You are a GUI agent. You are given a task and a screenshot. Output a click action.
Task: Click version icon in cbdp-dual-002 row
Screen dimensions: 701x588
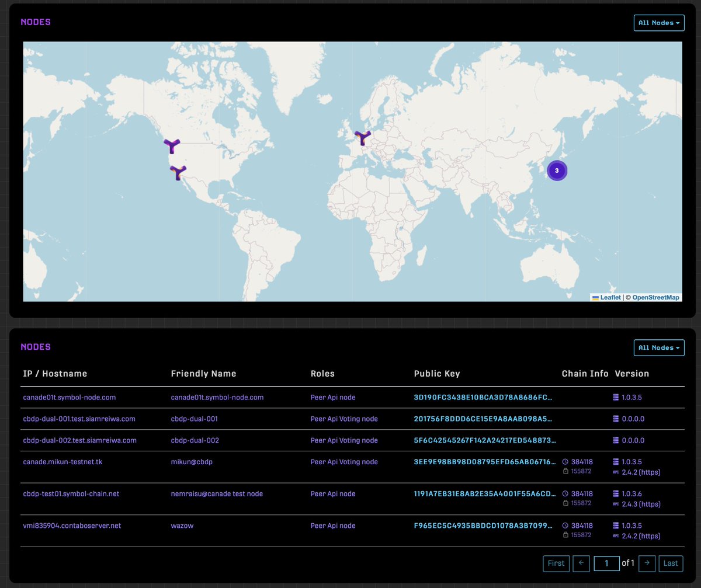pos(616,440)
